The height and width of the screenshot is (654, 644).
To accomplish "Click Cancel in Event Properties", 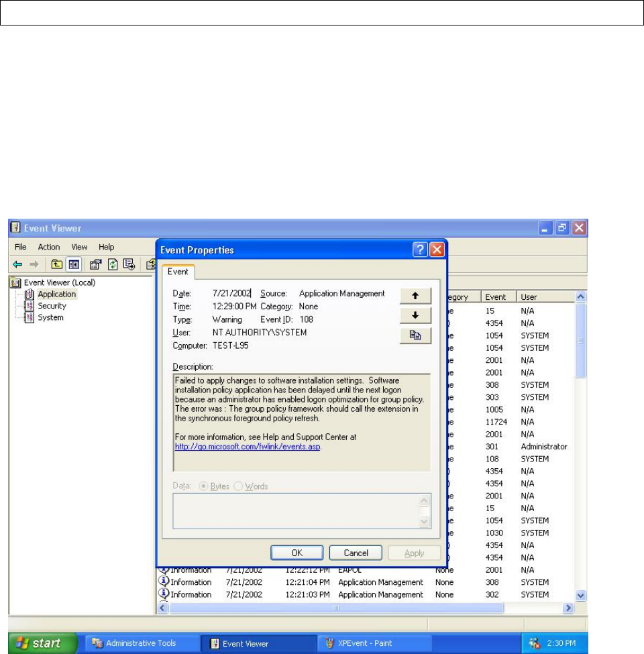I will point(356,553).
